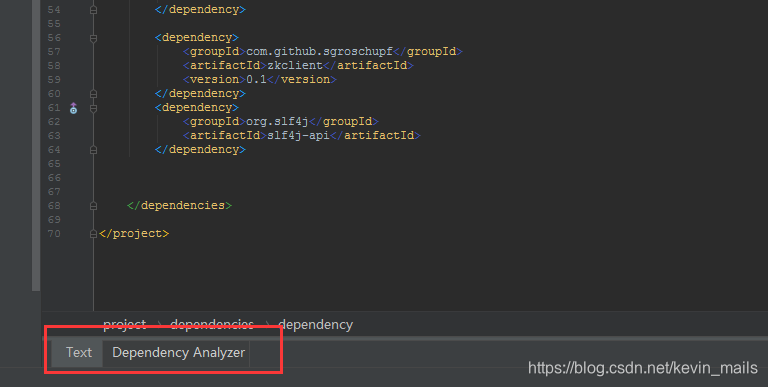Toggle fold marker at line 54
Screen dimensions: 768x387
click(93, 10)
